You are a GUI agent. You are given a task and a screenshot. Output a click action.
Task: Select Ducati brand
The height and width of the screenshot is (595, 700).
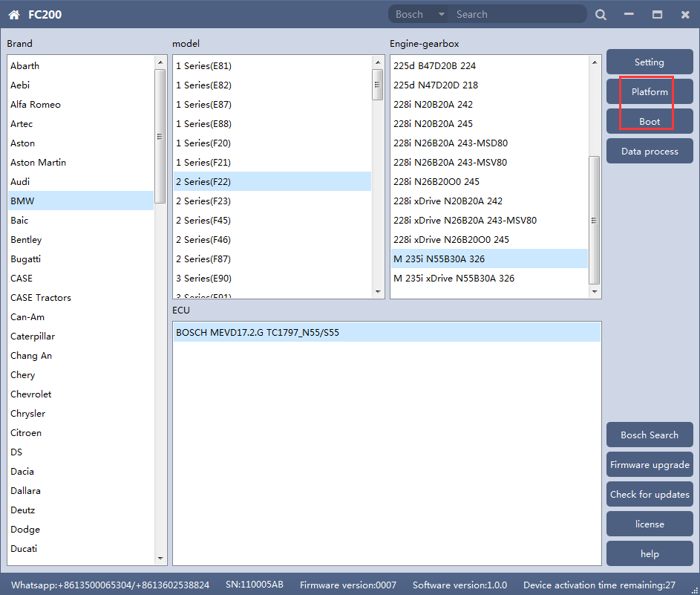pos(81,548)
